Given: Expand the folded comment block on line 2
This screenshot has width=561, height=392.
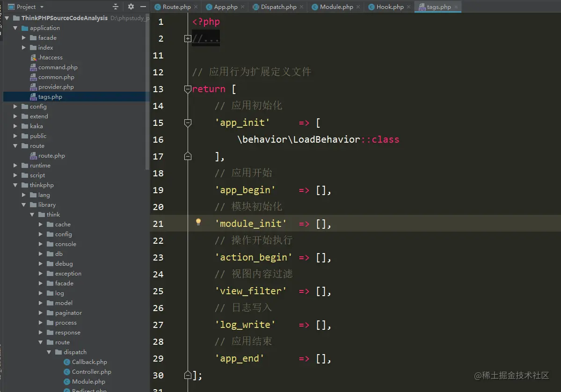Looking at the screenshot, I should click(188, 39).
